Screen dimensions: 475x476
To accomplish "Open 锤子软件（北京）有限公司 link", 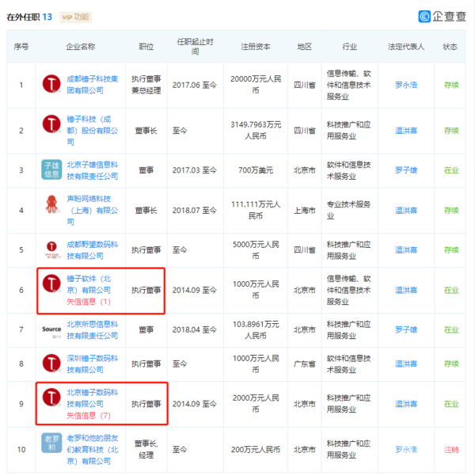I will [89, 284].
